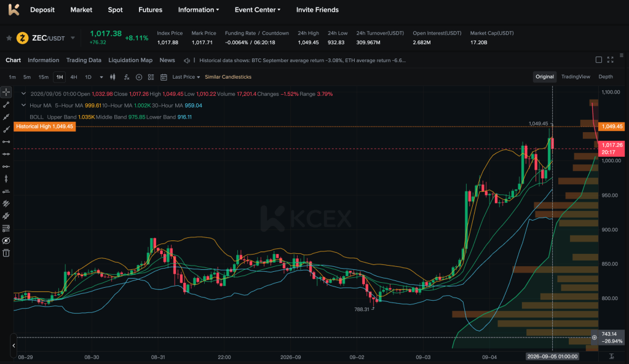Open the ZEC/USDT pair selector arrow
The height and width of the screenshot is (364, 629).
(73, 38)
